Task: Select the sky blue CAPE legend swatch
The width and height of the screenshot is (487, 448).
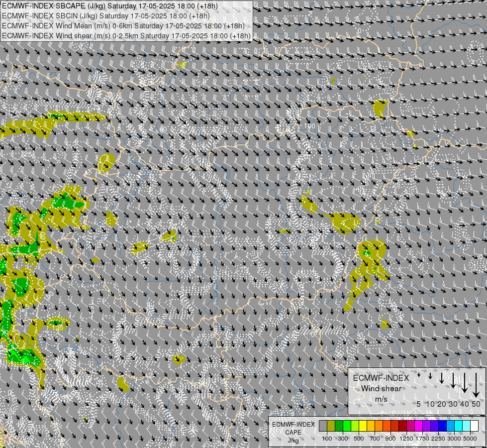Action: coord(450,426)
